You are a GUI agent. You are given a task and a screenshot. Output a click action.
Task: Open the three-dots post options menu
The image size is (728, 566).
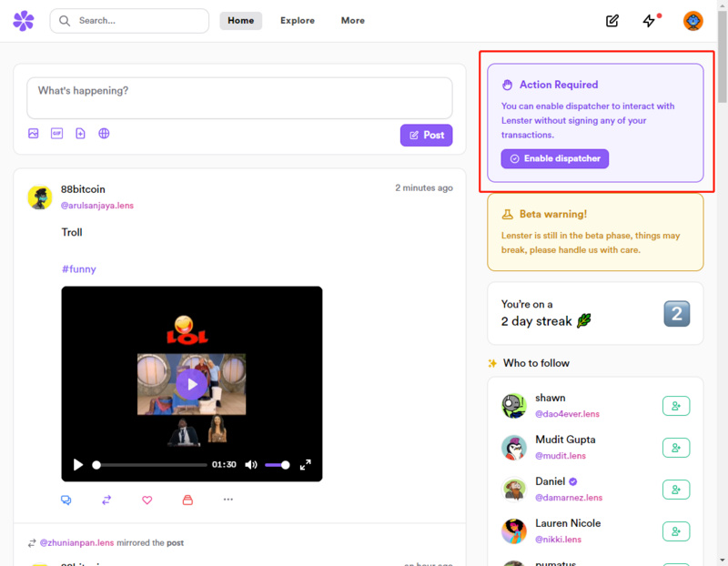(228, 500)
